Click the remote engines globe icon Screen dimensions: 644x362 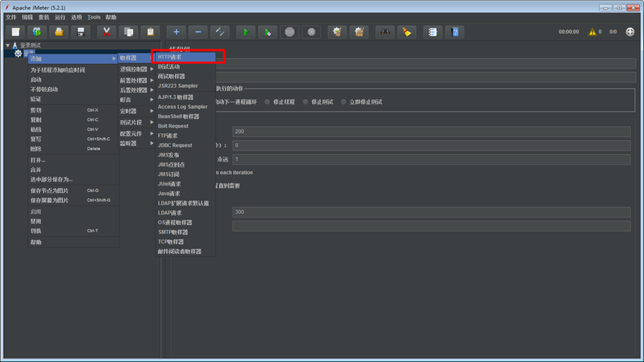[x=630, y=31]
